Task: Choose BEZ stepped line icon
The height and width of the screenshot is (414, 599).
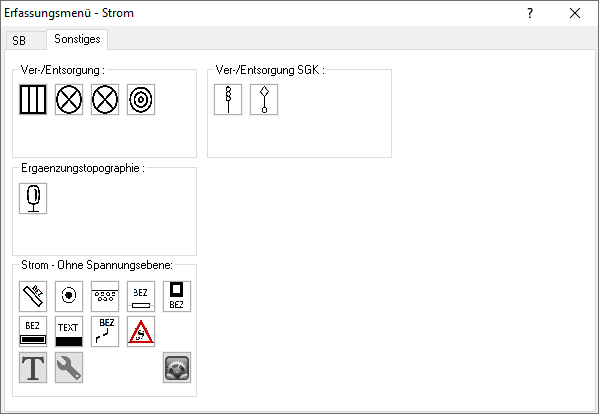Action: pos(105,332)
